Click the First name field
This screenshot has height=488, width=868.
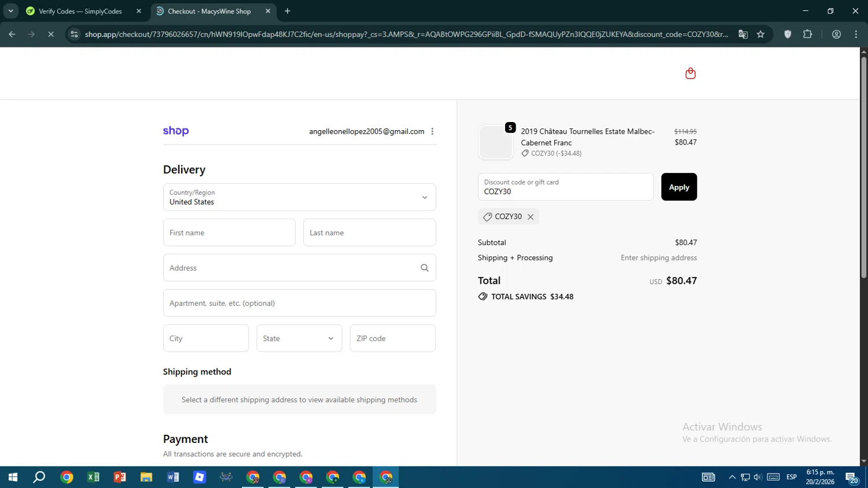click(229, 232)
